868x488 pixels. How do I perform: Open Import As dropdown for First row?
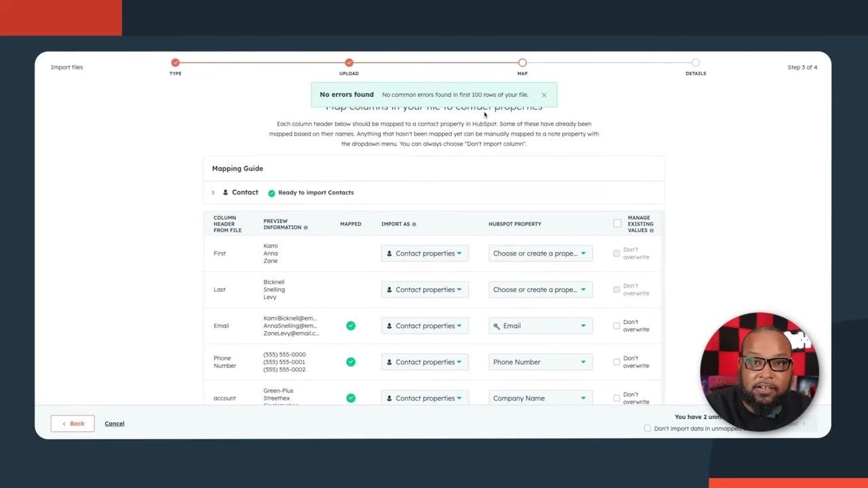coord(425,253)
